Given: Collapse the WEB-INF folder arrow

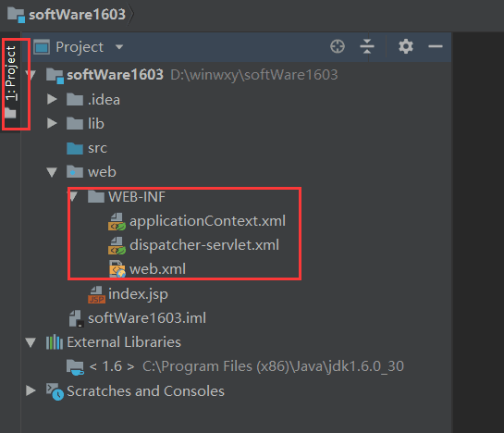Looking at the screenshot, I should (73, 196).
